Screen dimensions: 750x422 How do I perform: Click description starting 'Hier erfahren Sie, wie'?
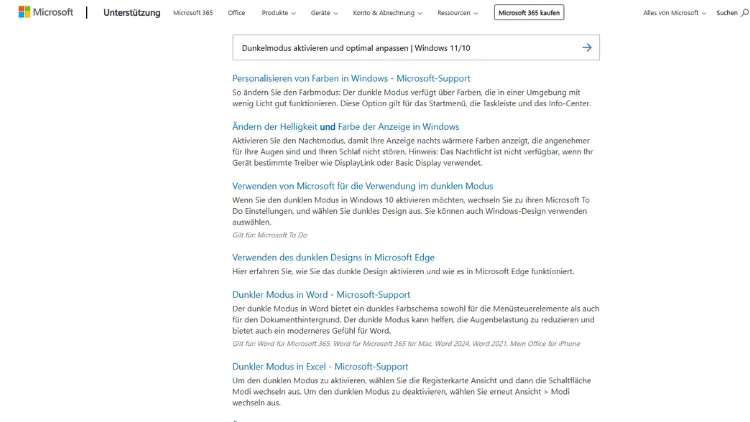[403, 271]
